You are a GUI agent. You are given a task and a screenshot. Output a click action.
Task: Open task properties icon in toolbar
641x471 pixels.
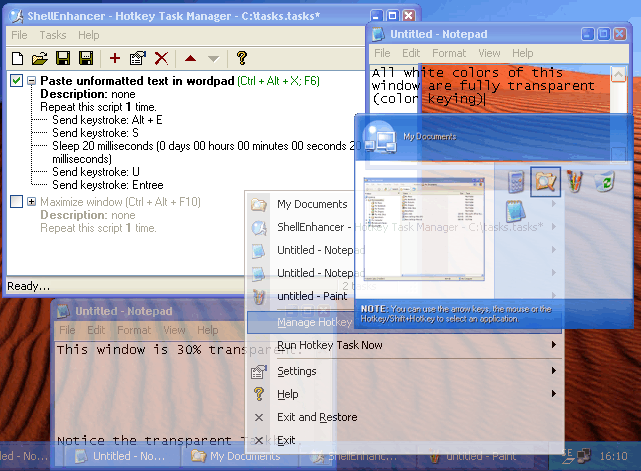tap(138, 58)
